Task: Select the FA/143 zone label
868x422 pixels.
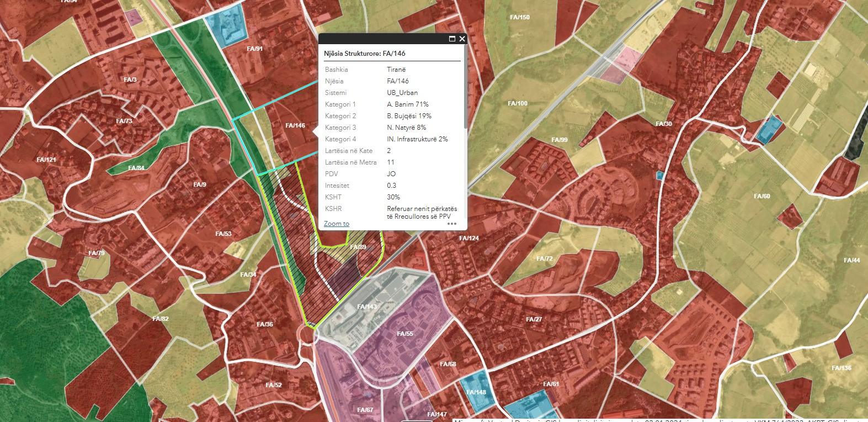Action: tap(367, 307)
